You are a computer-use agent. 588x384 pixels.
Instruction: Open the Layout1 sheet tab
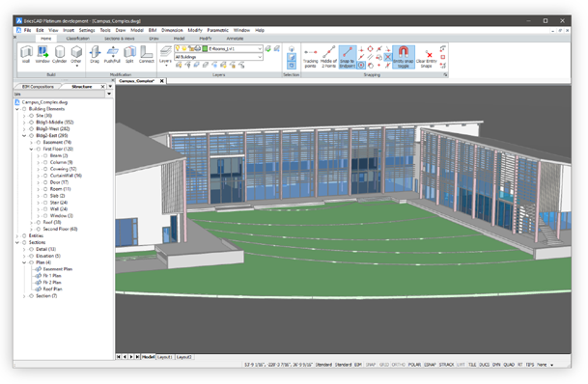point(164,357)
